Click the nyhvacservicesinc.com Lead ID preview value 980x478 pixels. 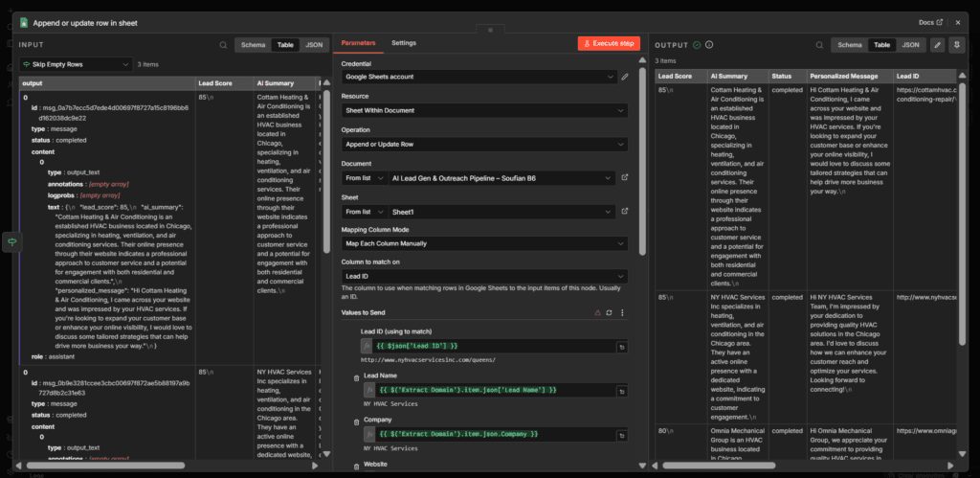click(428, 360)
